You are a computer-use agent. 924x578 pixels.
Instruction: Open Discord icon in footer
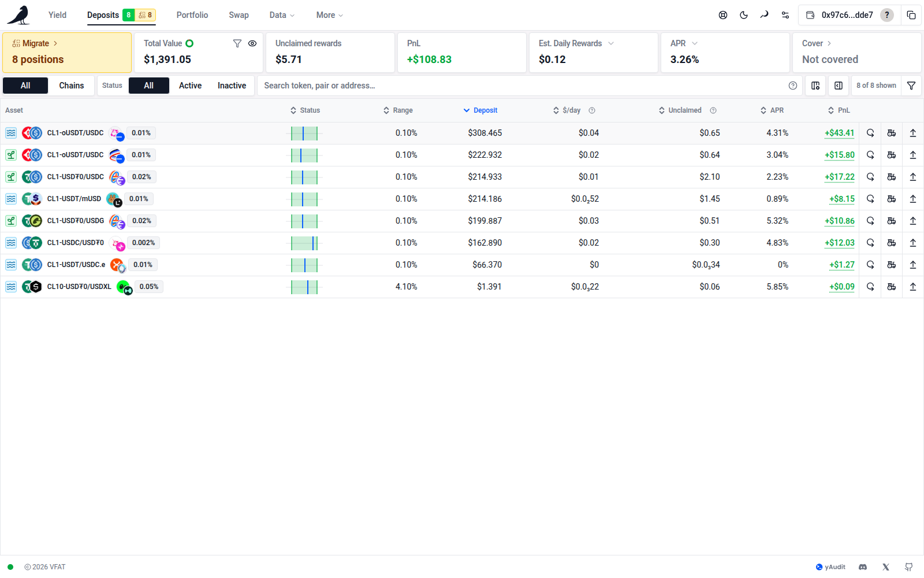coord(863,567)
